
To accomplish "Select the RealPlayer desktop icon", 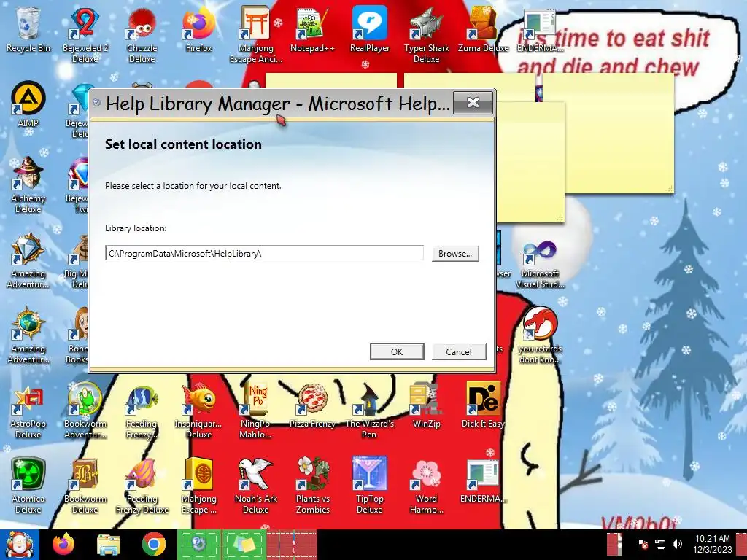I will (369, 29).
